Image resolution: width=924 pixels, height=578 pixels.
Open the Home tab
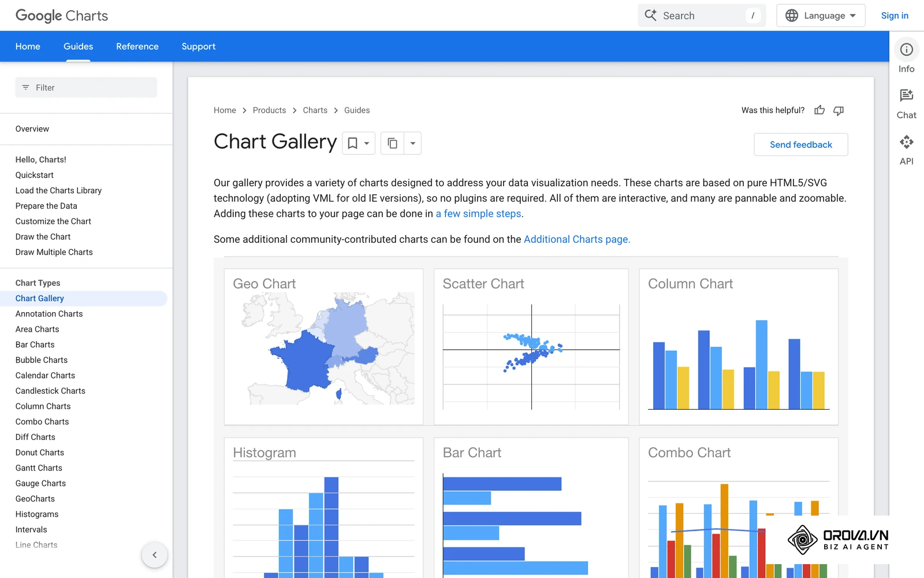coord(28,46)
